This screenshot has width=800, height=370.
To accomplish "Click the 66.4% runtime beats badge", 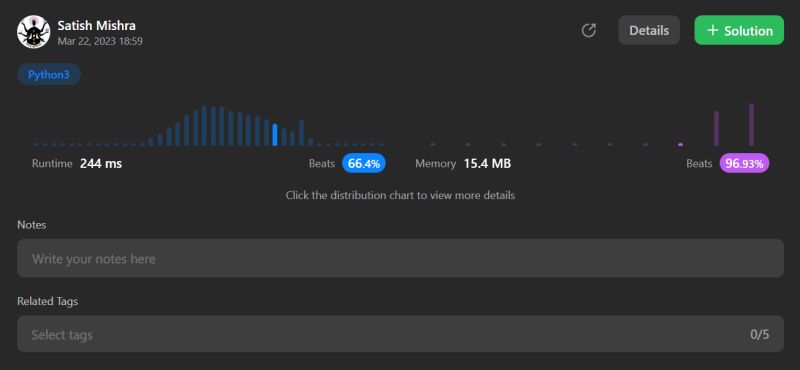I will (x=364, y=164).
